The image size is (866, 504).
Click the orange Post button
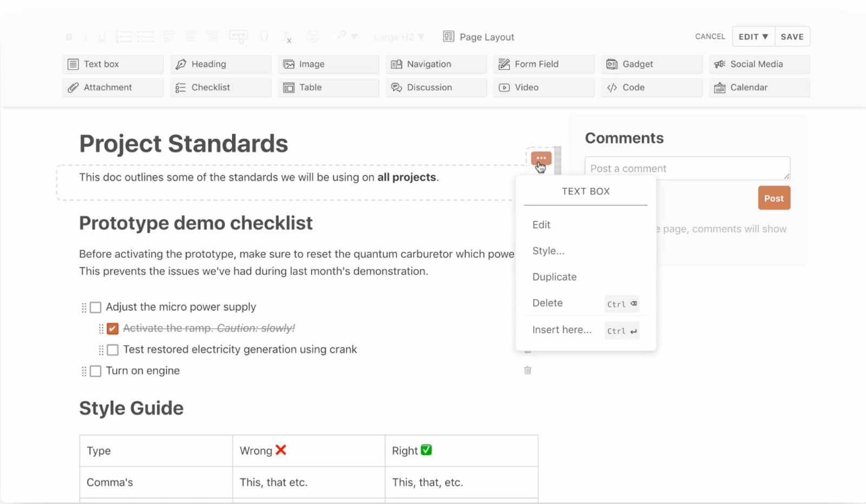pos(774,198)
